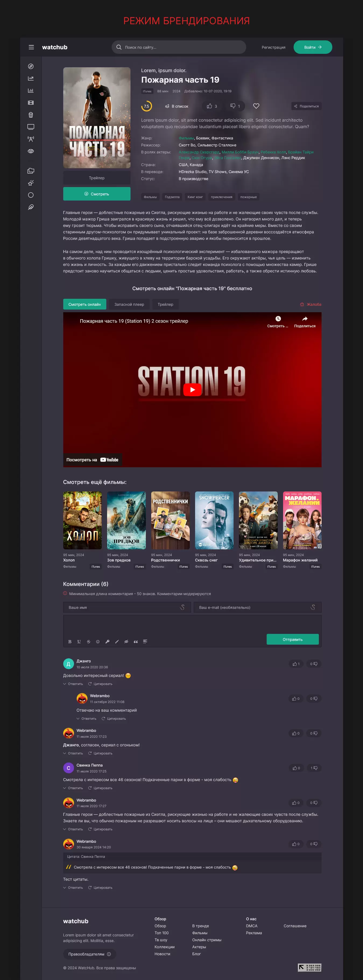
Task: Dislike Джанго's comment
Action: 314,664
